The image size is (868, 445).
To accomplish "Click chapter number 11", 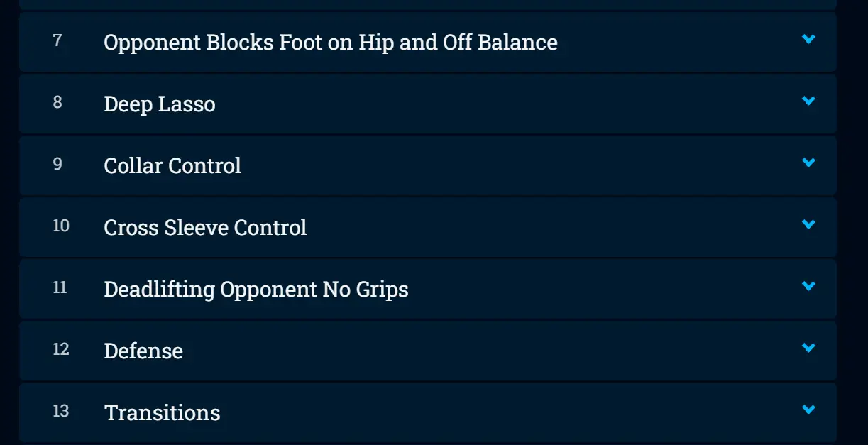I will coord(60,287).
